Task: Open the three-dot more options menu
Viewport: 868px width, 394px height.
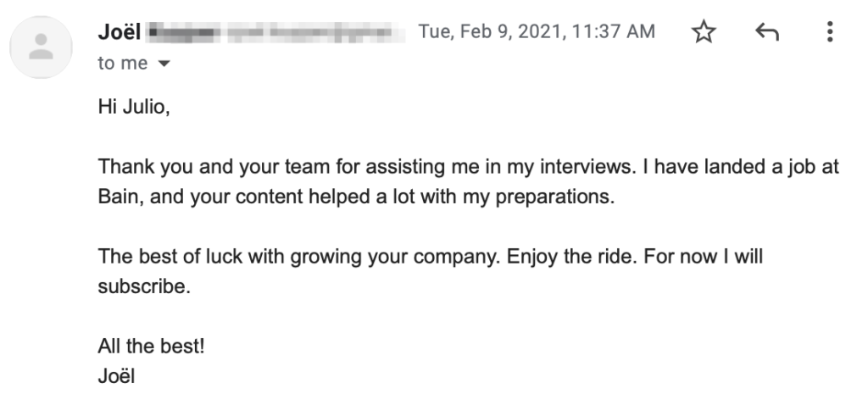Action: [x=829, y=31]
